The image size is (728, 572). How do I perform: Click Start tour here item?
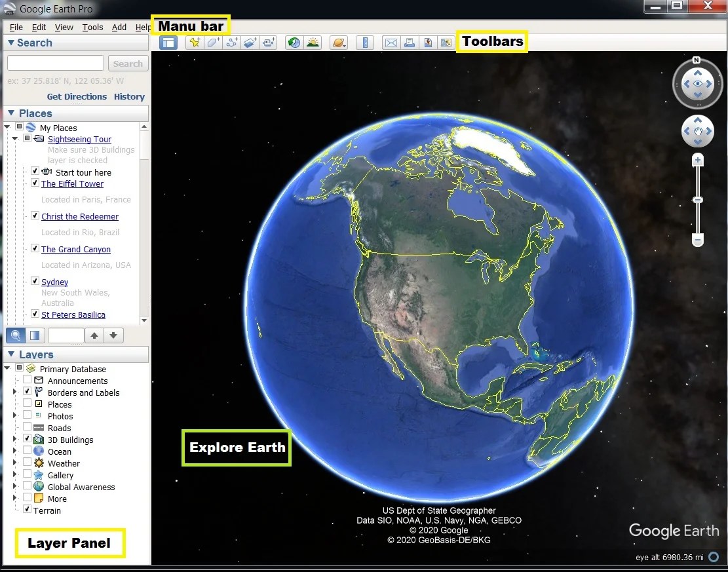[84, 173]
